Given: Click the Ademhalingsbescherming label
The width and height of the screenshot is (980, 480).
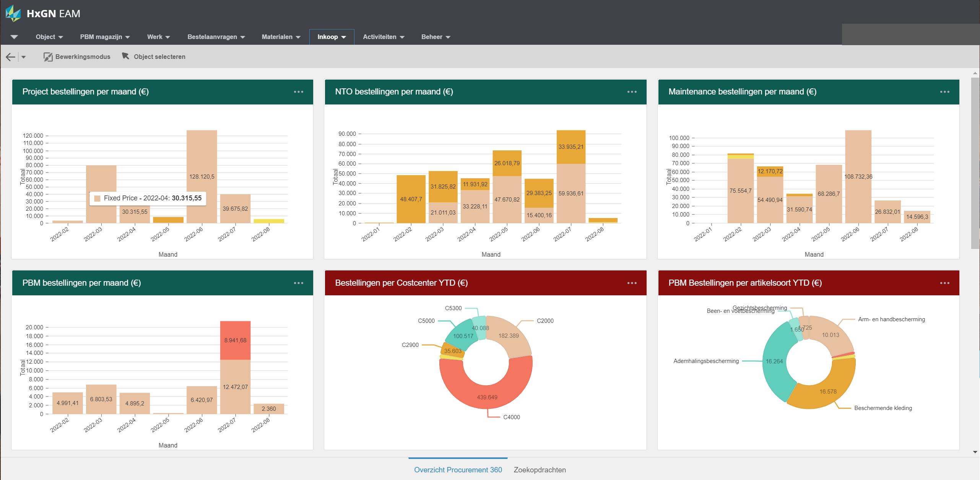Looking at the screenshot, I should point(706,361).
